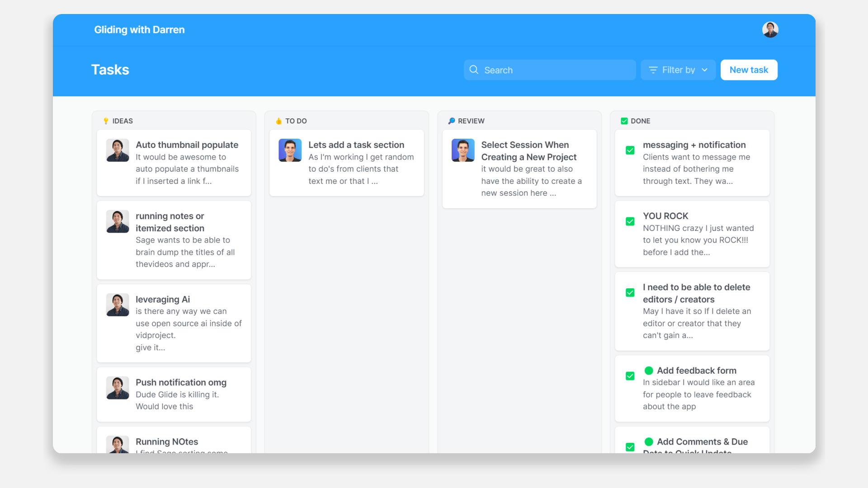The width and height of the screenshot is (868, 488).
Task: Click the New task button
Action: pos(749,70)
